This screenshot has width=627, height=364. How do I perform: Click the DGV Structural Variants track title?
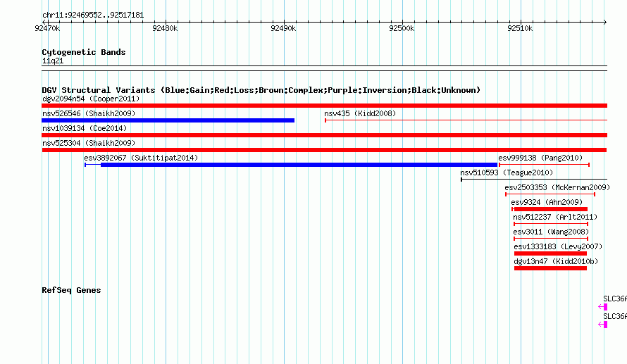point(261,90)
